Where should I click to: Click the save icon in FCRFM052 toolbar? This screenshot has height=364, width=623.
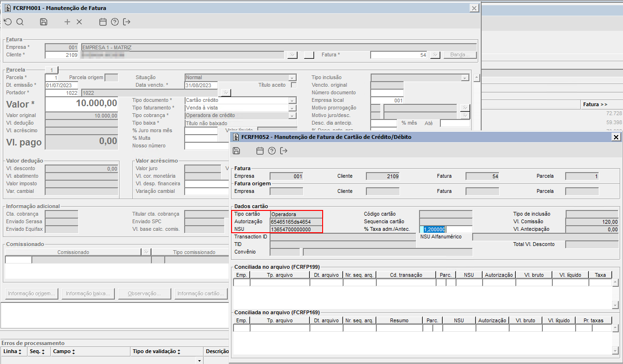[236, 151]
